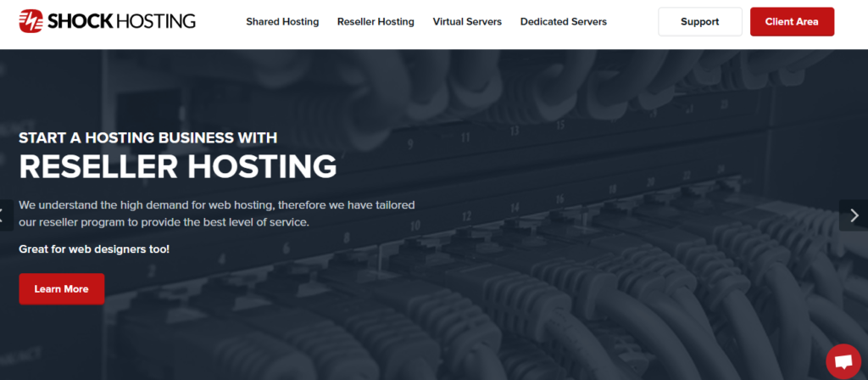Open the Virtual Servers menu item
The width and height of the screenshot is (868, 380).
[467, 22]
